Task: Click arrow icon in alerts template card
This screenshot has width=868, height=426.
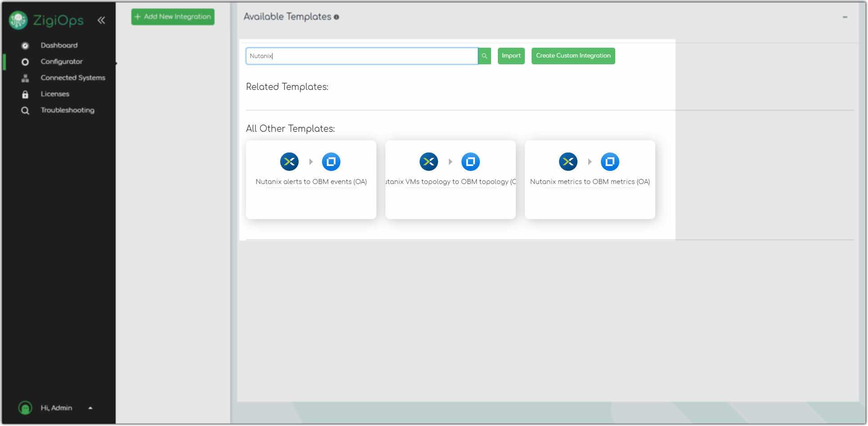Action: pyautogui.click(x=311, y=161)
